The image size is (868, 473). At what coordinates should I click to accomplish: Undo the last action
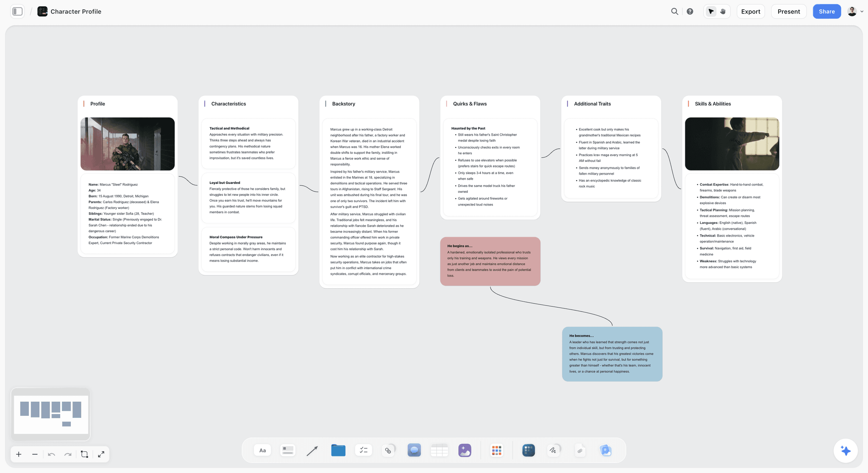pyautogui.click(x=52, y=454)
